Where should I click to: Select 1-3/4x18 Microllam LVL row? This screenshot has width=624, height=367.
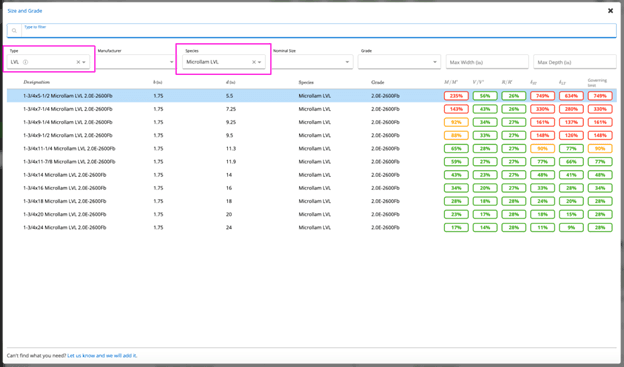pos(312,201)
